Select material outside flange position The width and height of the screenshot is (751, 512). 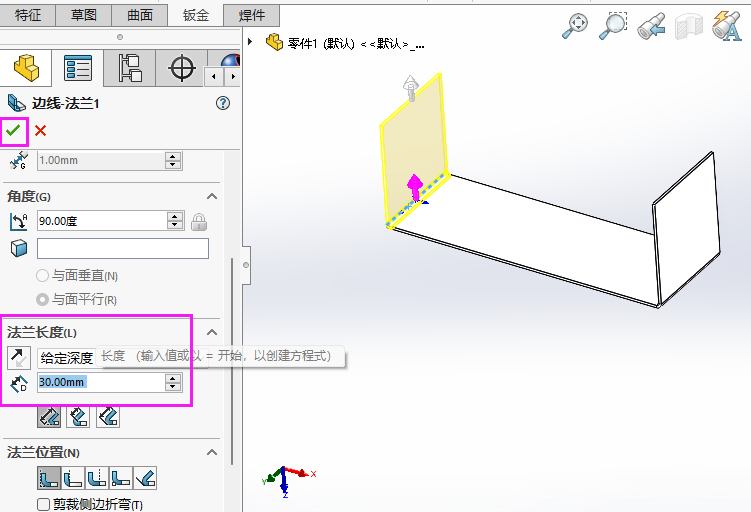pyautogui.click(x=73, y=478)
